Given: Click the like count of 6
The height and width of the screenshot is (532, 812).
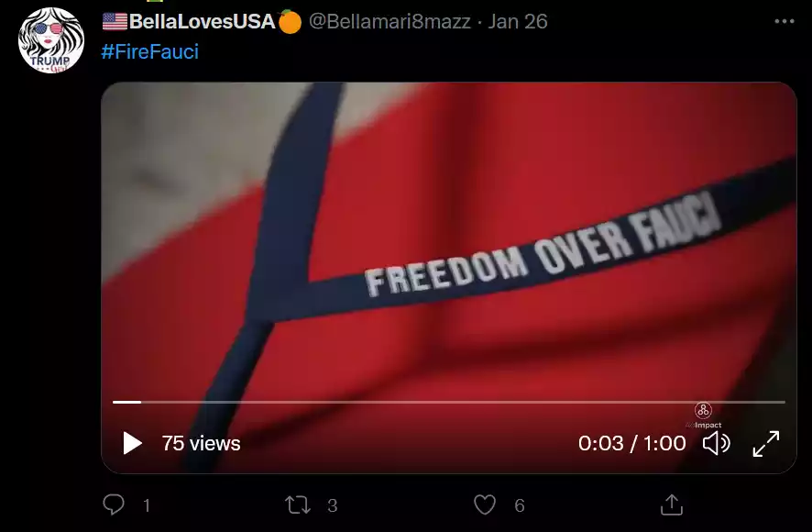Looking at the screenshot, I should tap(520, 505).
